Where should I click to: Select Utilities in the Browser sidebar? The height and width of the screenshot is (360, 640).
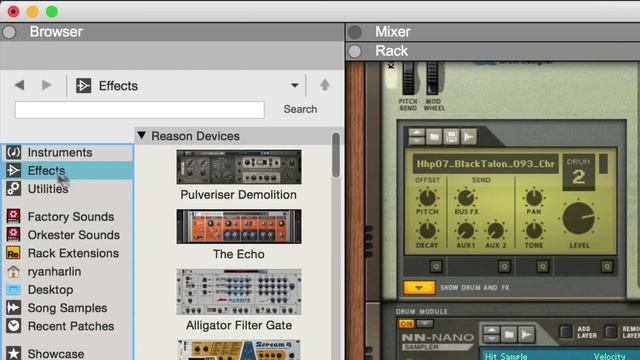tap(67, 189)
